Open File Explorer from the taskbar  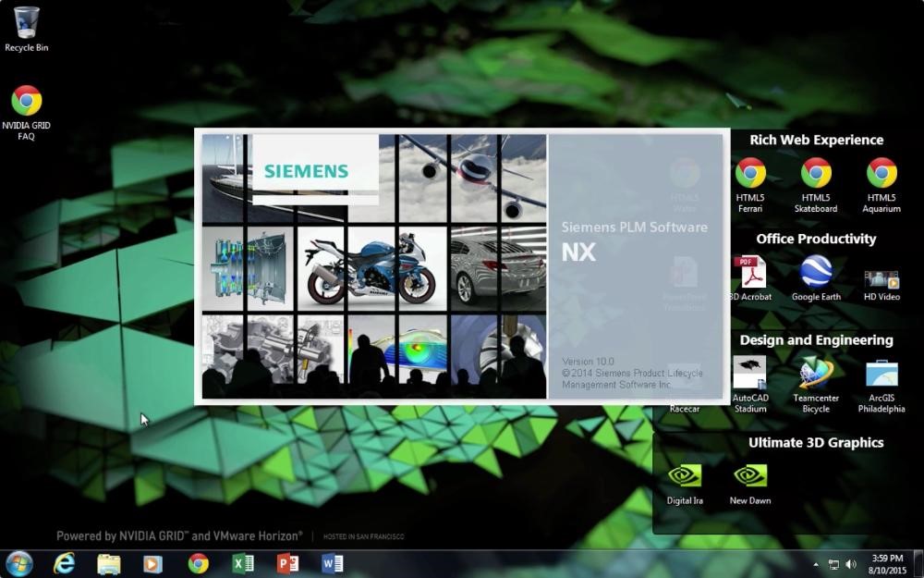pos(108,564)
